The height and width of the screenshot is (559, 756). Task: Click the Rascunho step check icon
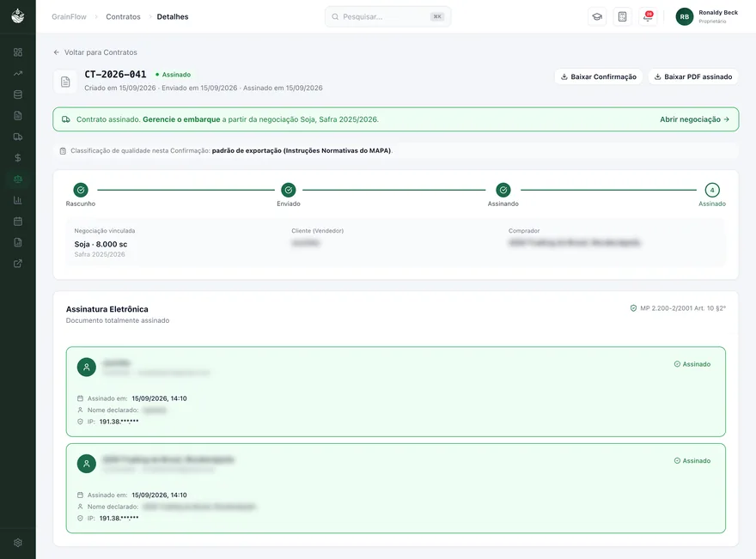81,190
